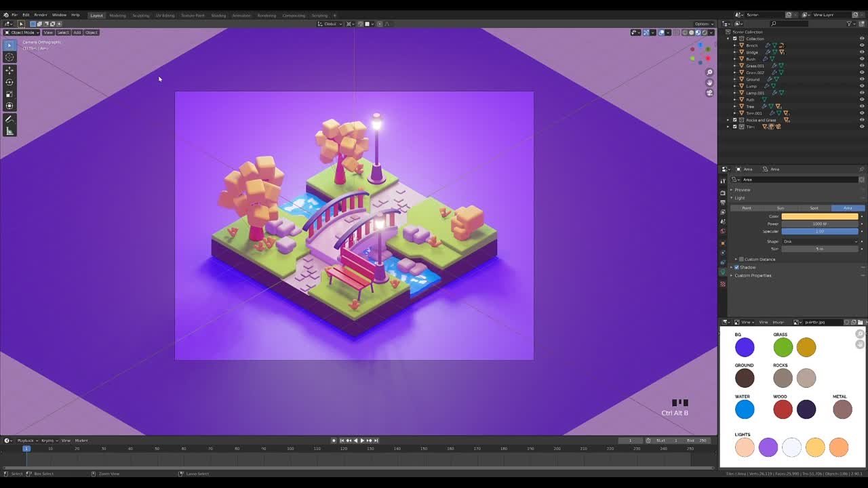Set light type to Sun
Screen dimensions: 868x488
pos(781,208)
